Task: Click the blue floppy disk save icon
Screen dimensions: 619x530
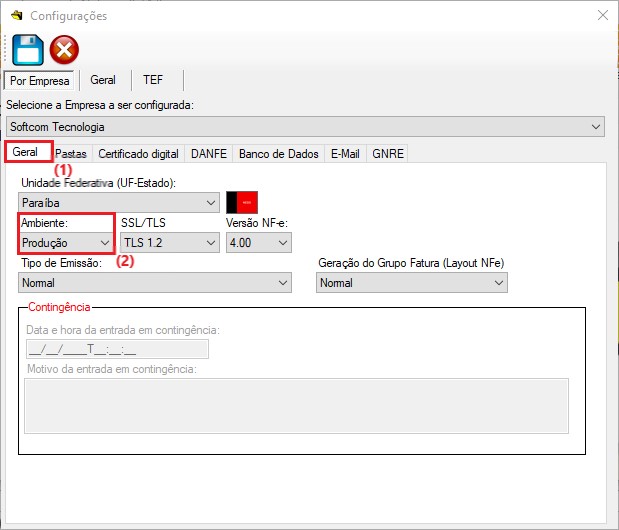Action: coord(27,49)
